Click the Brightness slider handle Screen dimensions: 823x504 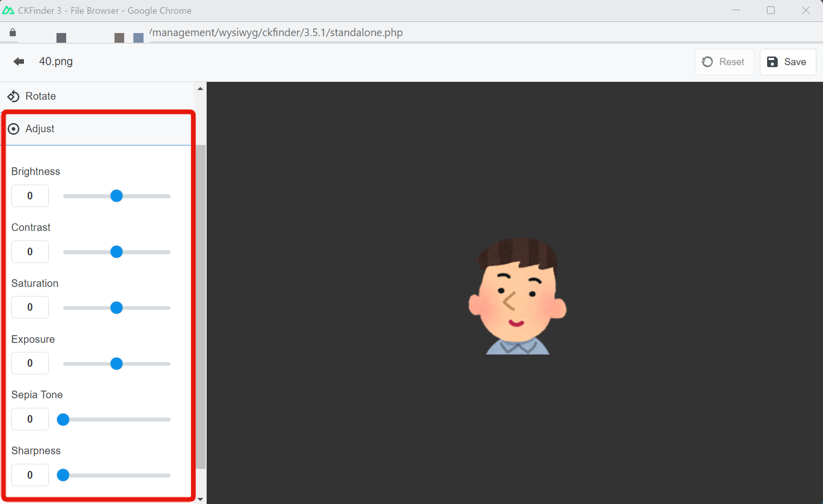pyautogui.click(x=117, y=196)
